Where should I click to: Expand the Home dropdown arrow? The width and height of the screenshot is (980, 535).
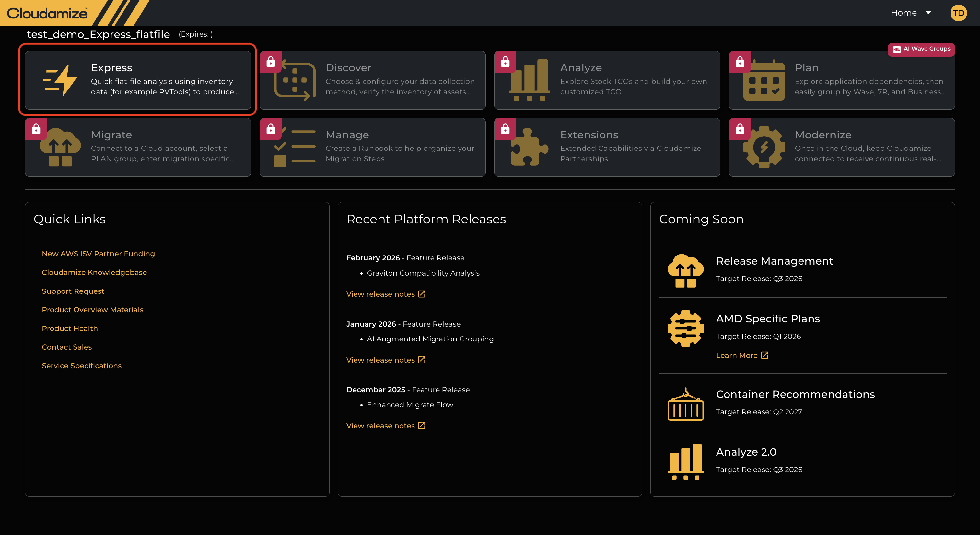point(928,13)
